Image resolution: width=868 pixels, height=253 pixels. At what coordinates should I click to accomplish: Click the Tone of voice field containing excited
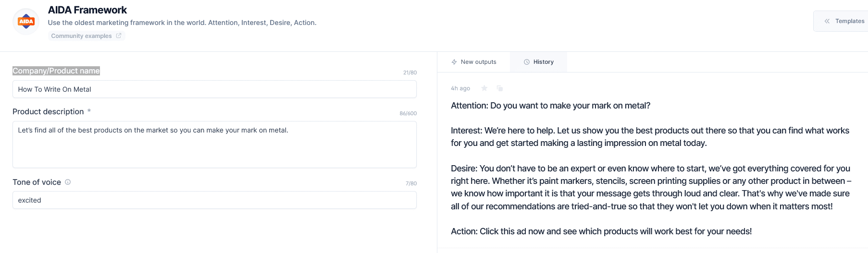214,200
